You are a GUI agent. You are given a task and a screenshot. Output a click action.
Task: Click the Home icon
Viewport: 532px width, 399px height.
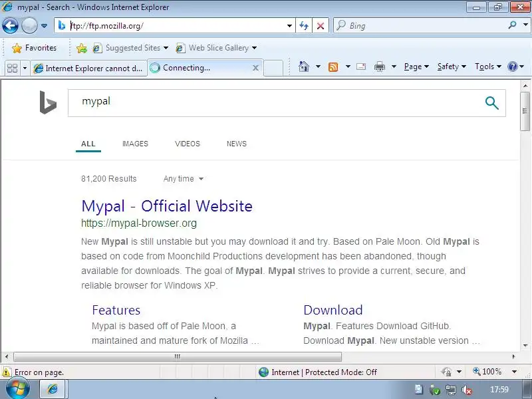click(x=304, y=66)
